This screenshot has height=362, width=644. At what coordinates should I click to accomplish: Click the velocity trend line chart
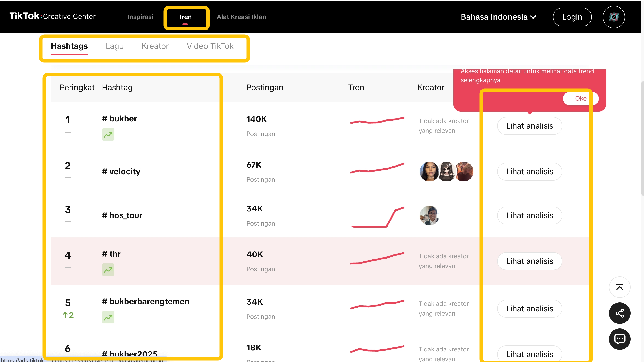(377, 168)
